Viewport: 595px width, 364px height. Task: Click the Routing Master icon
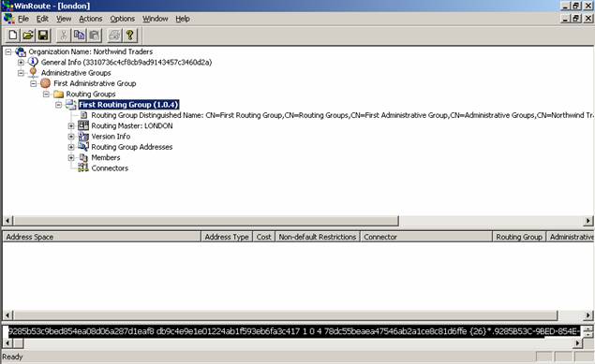point(83,125)
